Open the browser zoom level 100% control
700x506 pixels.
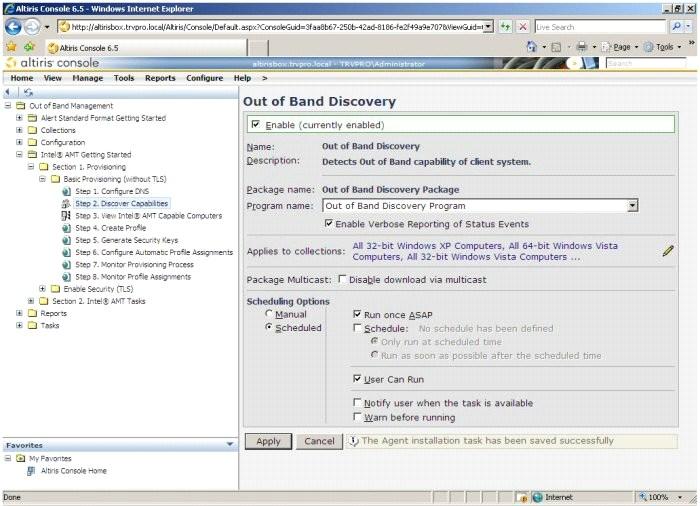(x=662, y=497)
